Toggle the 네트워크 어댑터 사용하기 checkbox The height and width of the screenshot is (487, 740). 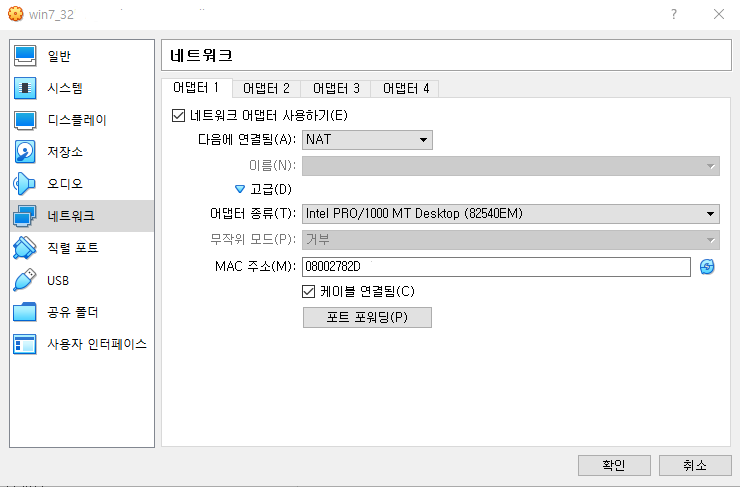coord(179,116)
